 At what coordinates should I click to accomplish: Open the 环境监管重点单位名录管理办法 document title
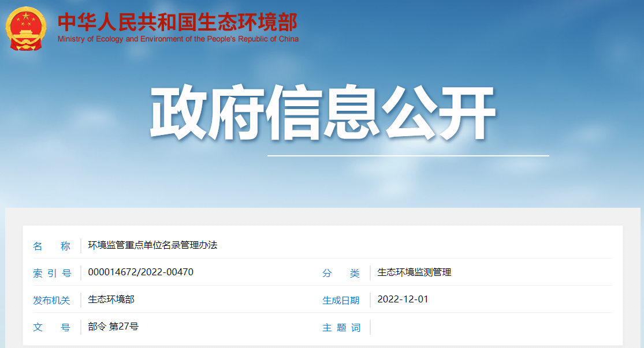click(x=152, y=244)
